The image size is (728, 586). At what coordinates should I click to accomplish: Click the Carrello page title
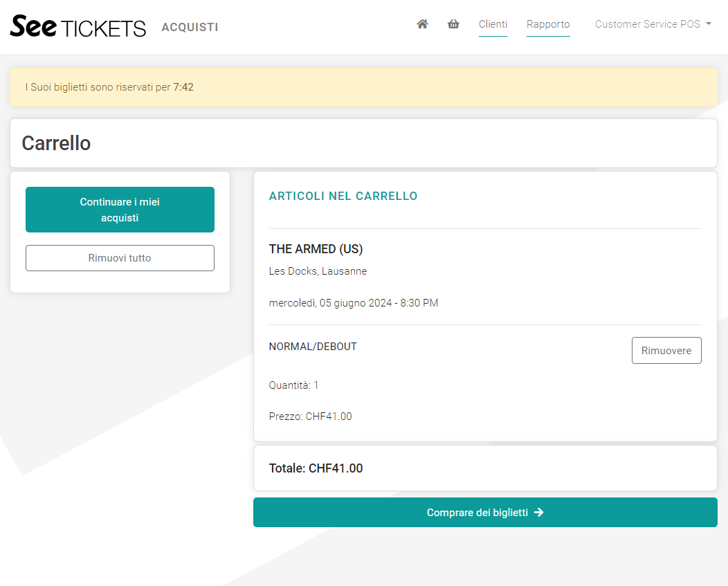56,143
